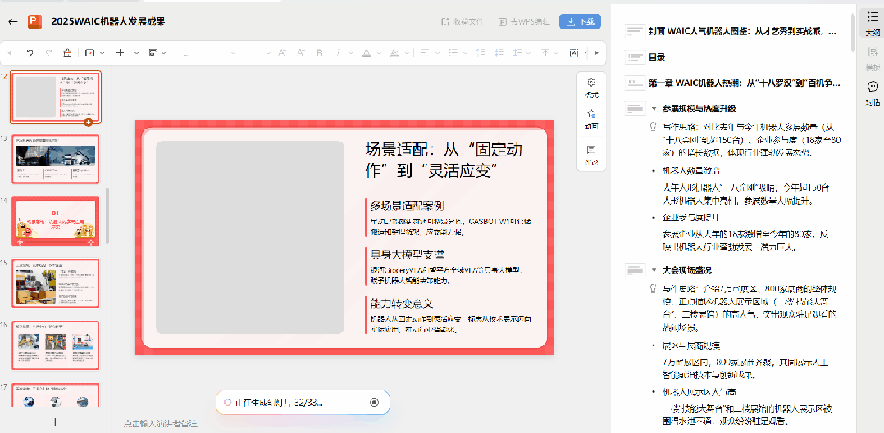This screenshot has width=884, height=433.
Task: Select slide thumbnail 13
Action: 55,159
